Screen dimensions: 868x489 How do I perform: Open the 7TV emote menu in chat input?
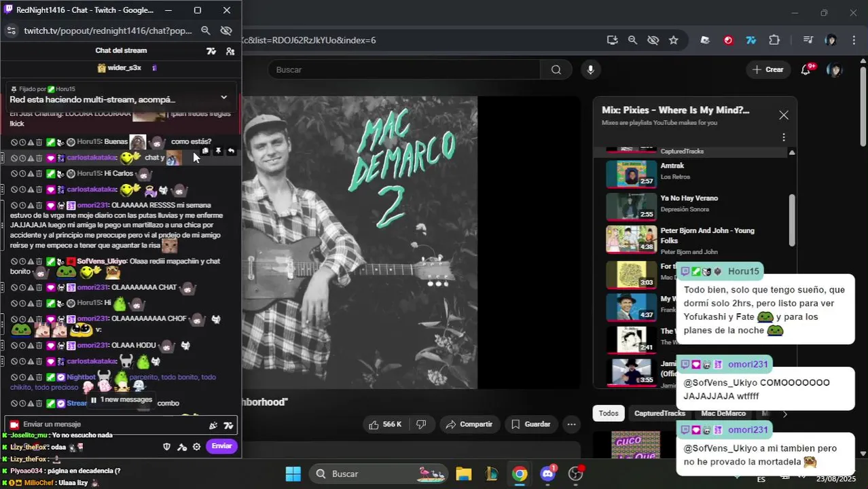pos(228,425)
